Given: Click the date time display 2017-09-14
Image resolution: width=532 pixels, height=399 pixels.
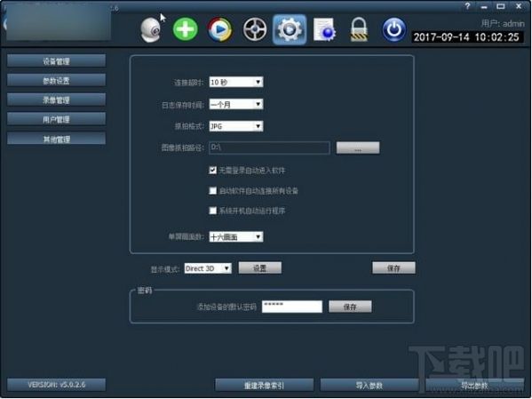Looking at the screenshot, I should [466, 36].
